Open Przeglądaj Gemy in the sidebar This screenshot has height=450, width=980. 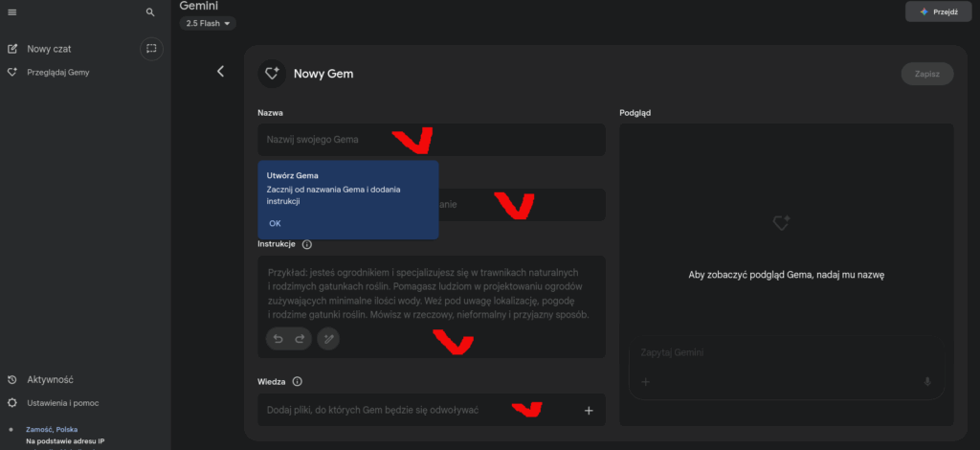coord(57,72)
